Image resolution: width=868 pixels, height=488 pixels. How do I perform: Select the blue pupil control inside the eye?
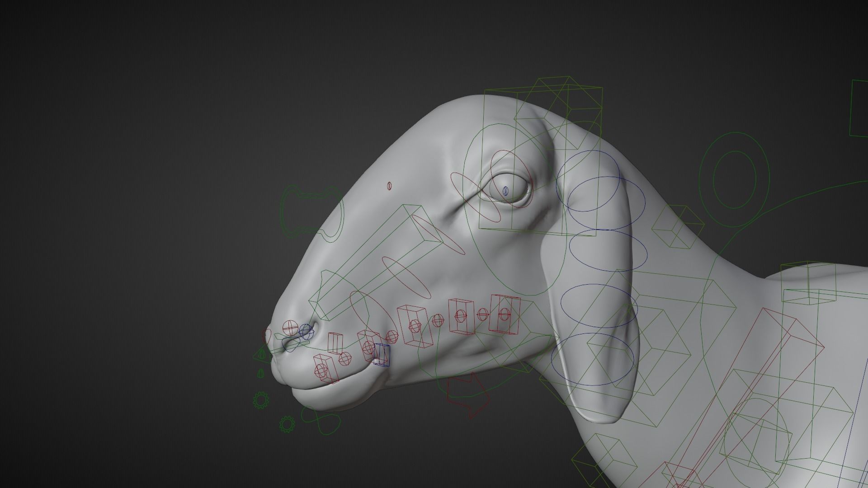click(506, 192)
